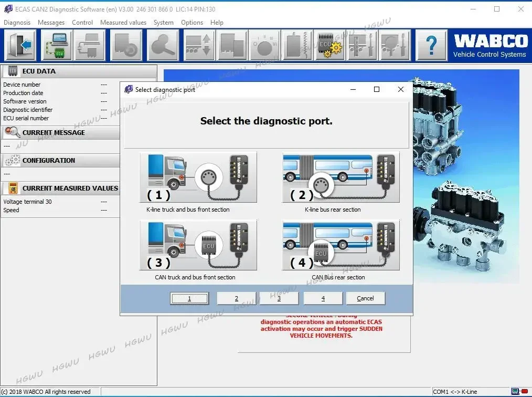The image size is (532, 397).
Task: Click the Production date row
Action: 55,93
